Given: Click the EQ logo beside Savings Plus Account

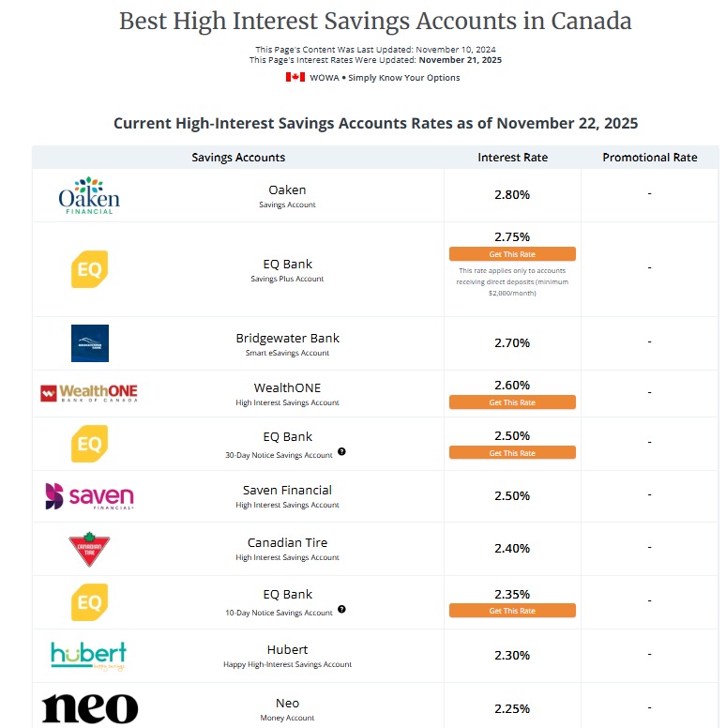Looking at the screenshot, I should coord(89,269).
